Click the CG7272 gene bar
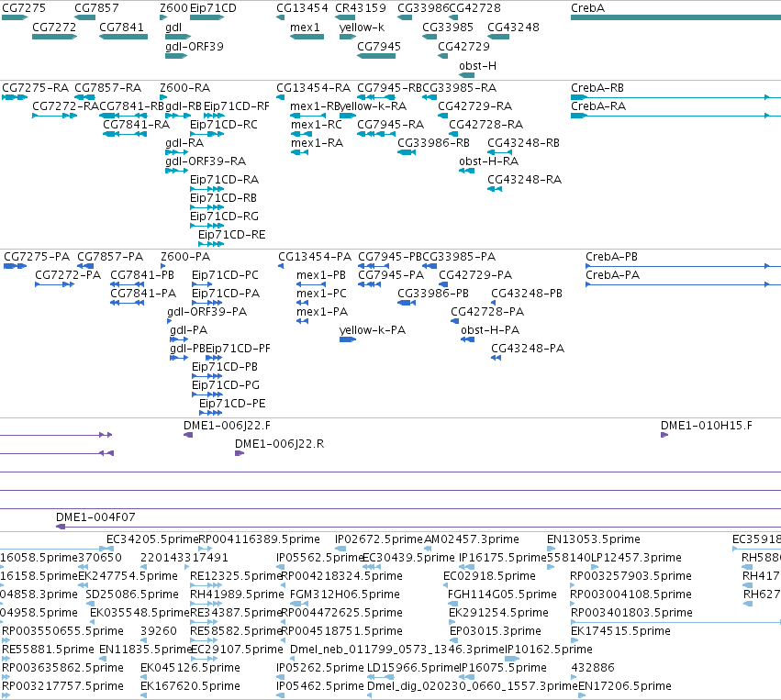 point(54,37)
